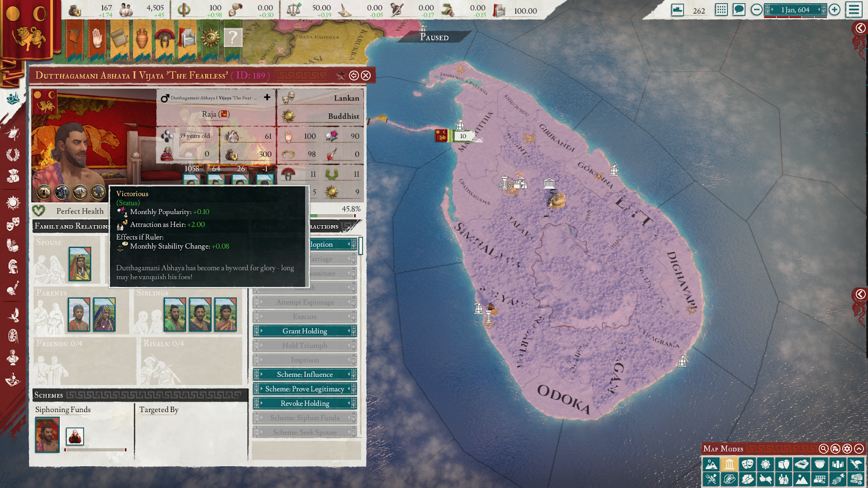Open the laurel wreath sidebar icon
This screenshot has width=868, height=488.
pyautogui.click(x=13, y=155)
